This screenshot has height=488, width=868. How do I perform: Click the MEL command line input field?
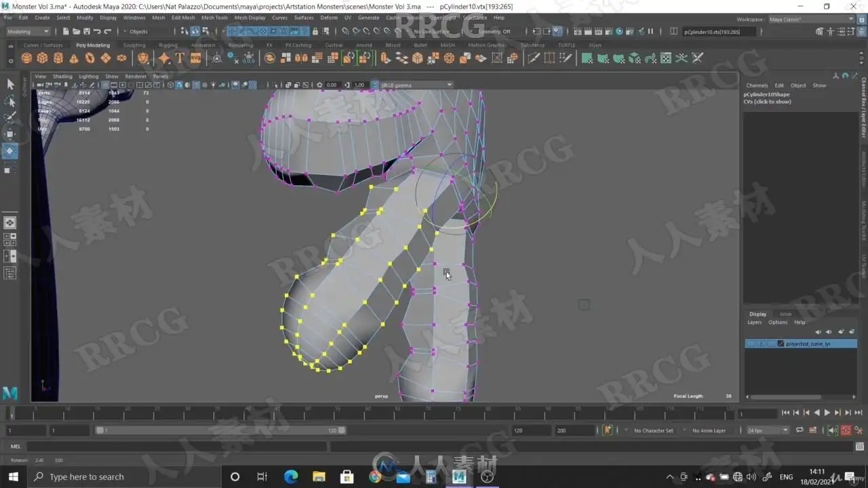pos(176,447)
